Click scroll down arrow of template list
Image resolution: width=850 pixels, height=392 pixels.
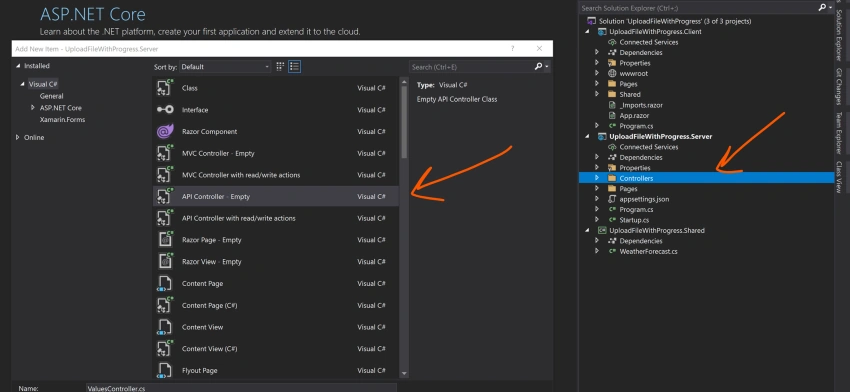pos(404,373)
